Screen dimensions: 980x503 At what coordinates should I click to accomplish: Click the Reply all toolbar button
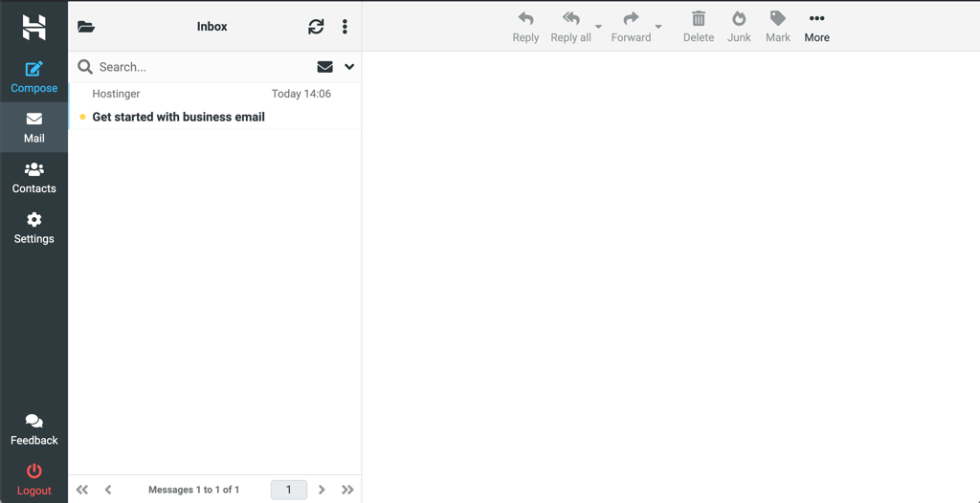click(x=570, y=28)
